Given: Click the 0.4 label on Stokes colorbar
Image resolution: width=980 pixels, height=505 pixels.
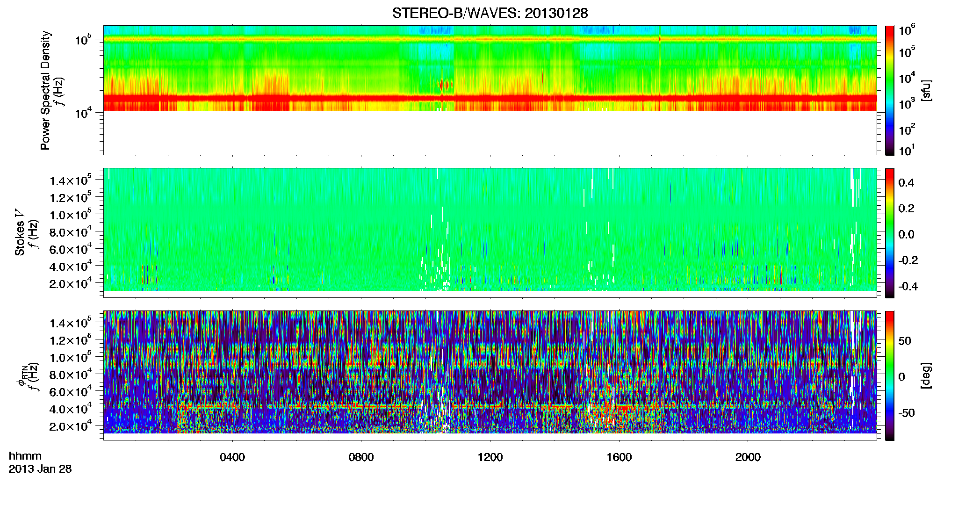Looking at the screenshot, I should pyautogui.click(x=906, y=183).
